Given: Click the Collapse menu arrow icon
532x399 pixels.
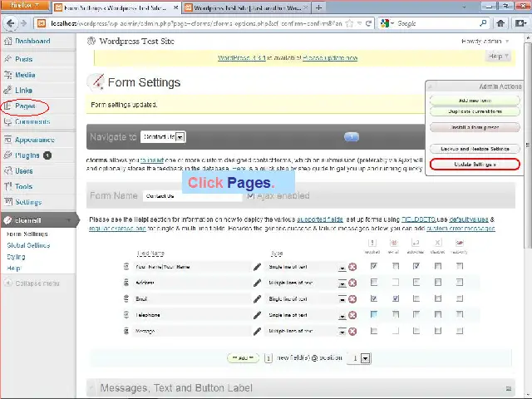Looking at the screenshot, I should coord(8,283).
